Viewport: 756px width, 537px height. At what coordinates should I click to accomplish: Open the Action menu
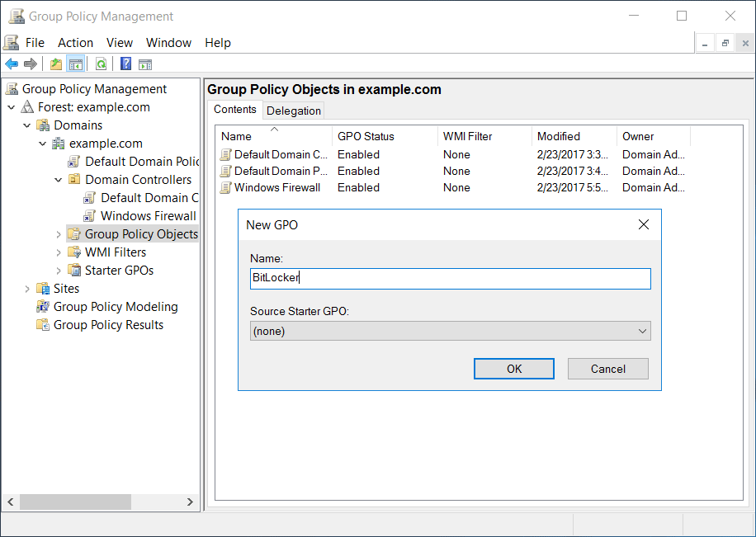tap(75, 42)
